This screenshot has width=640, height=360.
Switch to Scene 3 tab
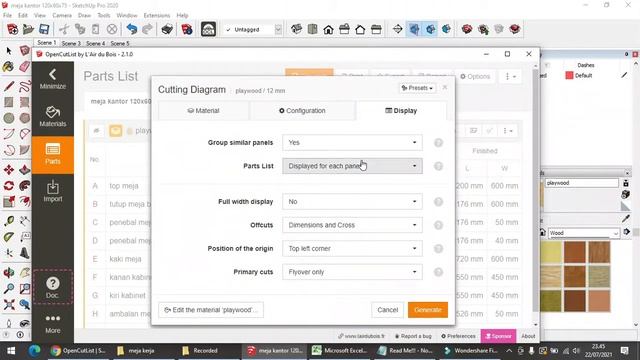(x=71, y=43)
